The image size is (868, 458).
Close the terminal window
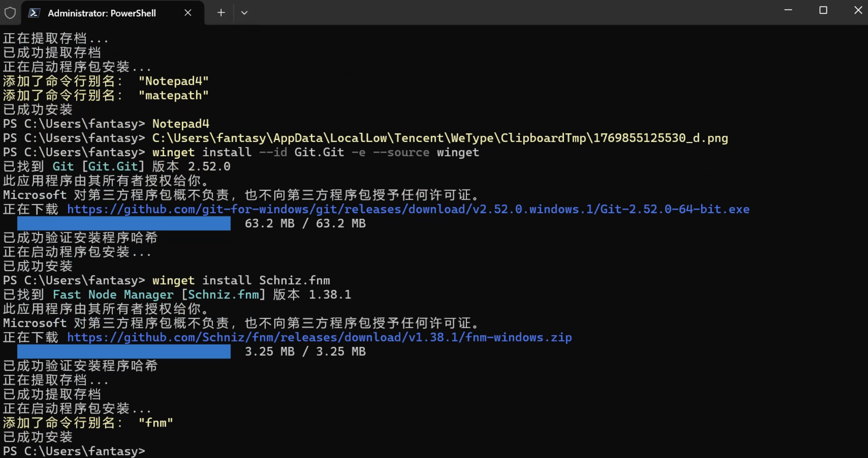tap(858, 10)
